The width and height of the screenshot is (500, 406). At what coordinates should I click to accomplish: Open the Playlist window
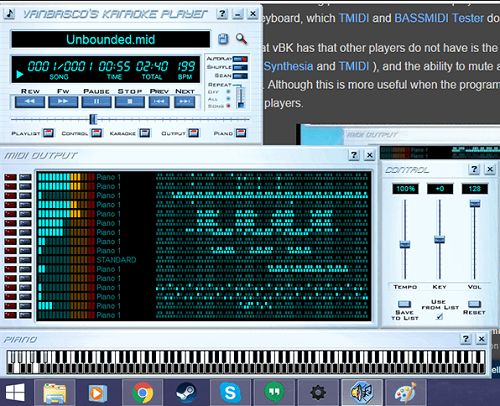point(48,133)
